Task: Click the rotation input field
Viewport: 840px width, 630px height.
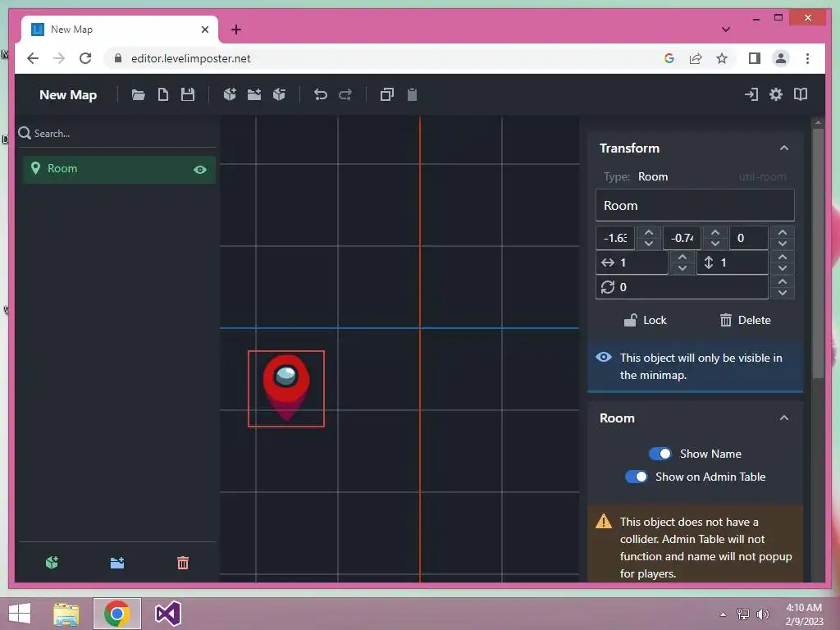Action: tap(682, 287)
